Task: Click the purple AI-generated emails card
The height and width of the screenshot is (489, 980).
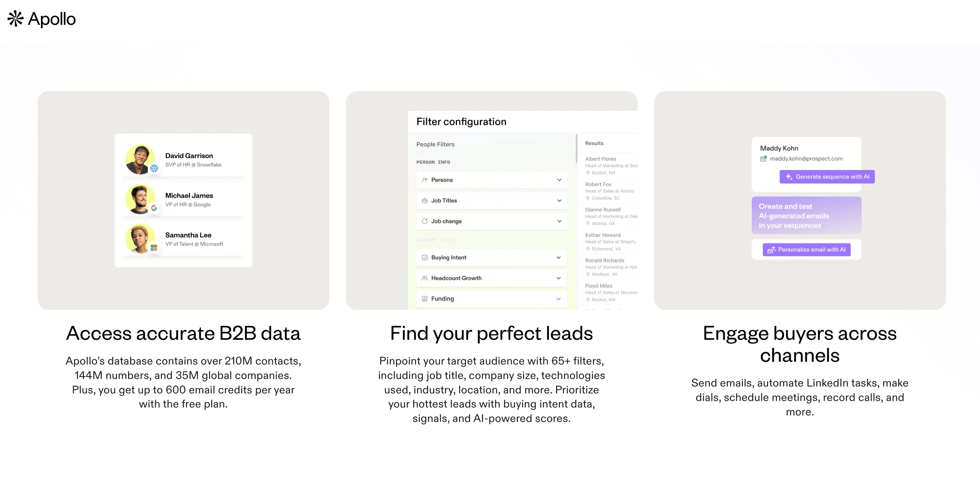Action: tap(807, 215)
